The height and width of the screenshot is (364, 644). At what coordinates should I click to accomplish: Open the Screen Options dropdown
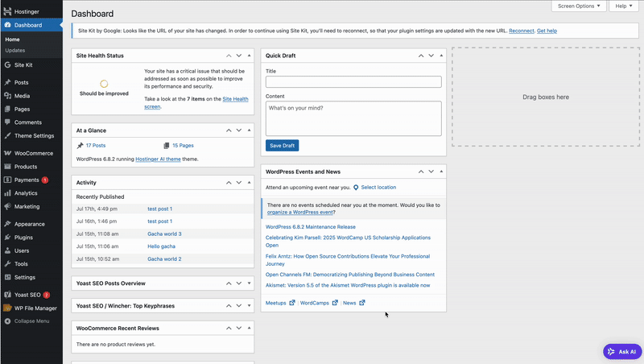579,6
